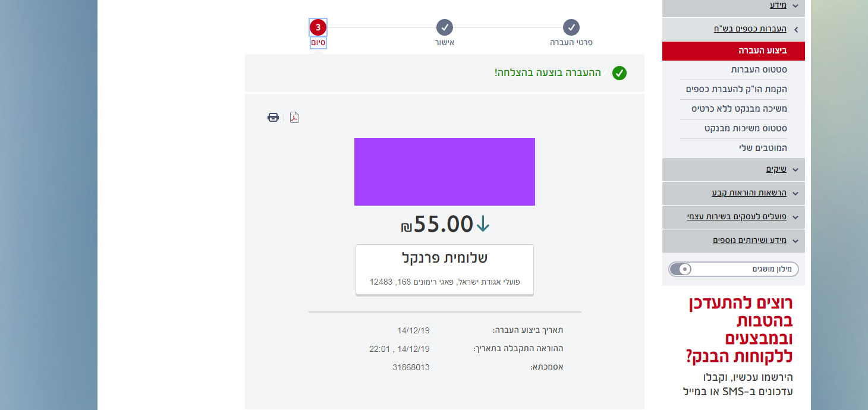Viewport: 868px width, 410px height.
Task: Download the confirmation as a PDF
Action: click(x=294, y=117)
